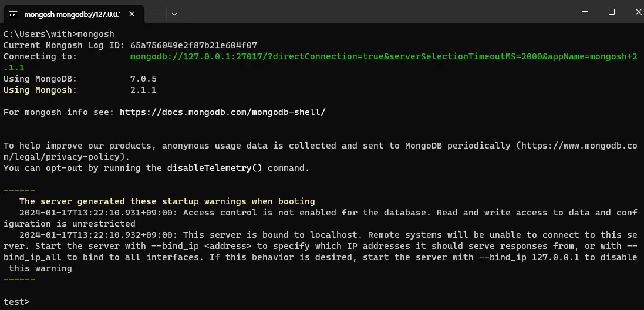Click the command prompt icon in the tab
The image size is (644, 310).
coord(12,13)
